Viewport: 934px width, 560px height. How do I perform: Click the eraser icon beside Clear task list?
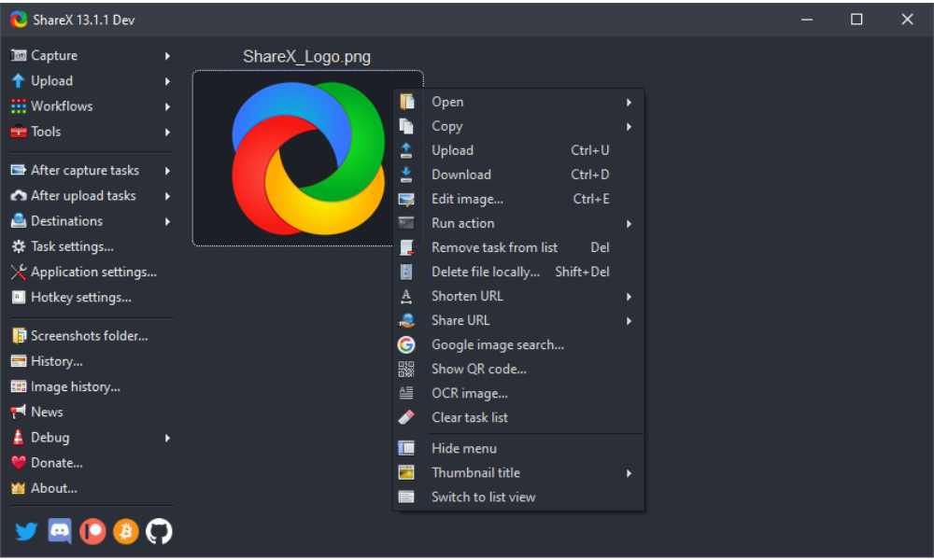[406, 417]
